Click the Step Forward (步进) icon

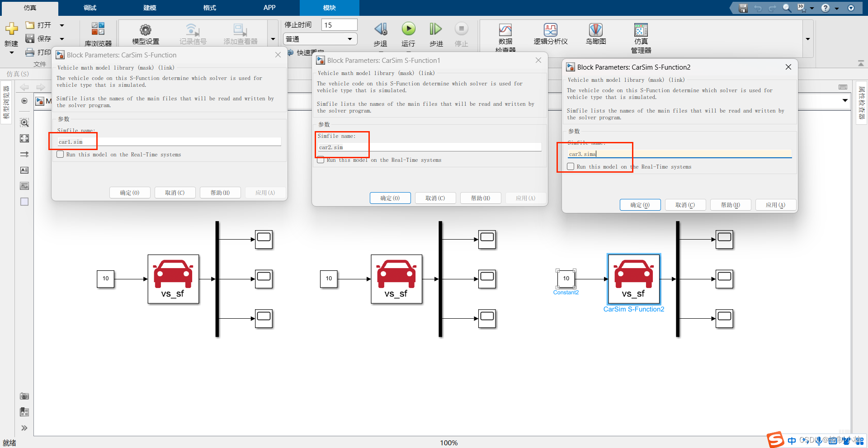click(435, 29)
